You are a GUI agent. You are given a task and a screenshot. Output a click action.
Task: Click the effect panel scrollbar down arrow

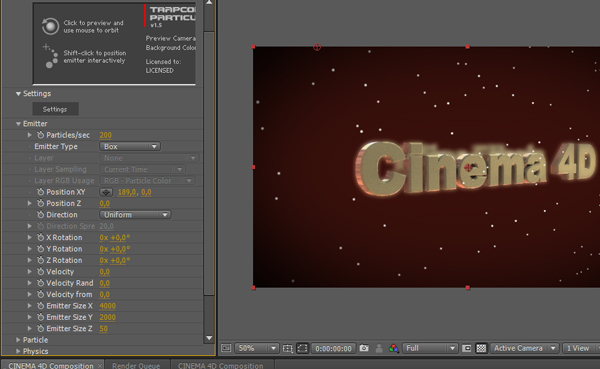click(209, 338)
